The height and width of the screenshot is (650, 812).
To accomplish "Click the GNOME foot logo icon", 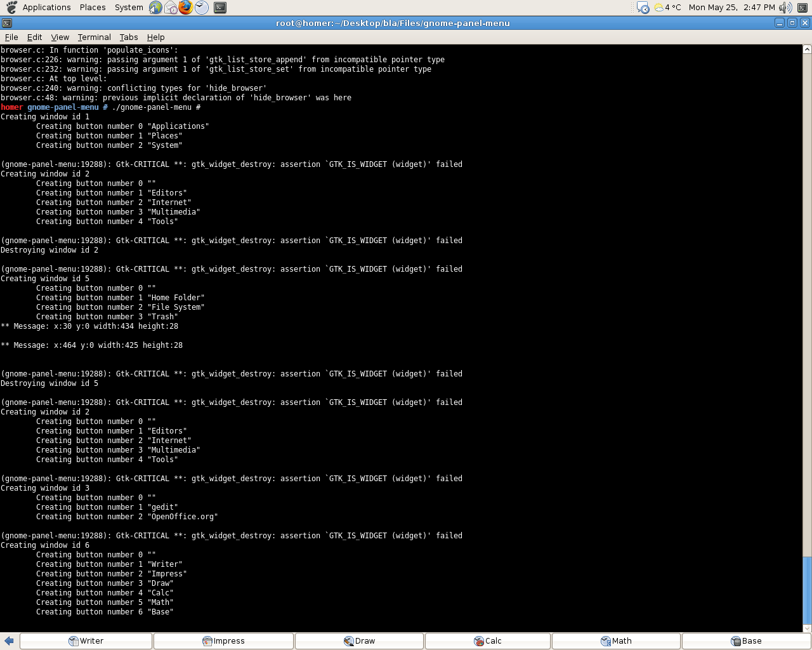I will 11,8.
